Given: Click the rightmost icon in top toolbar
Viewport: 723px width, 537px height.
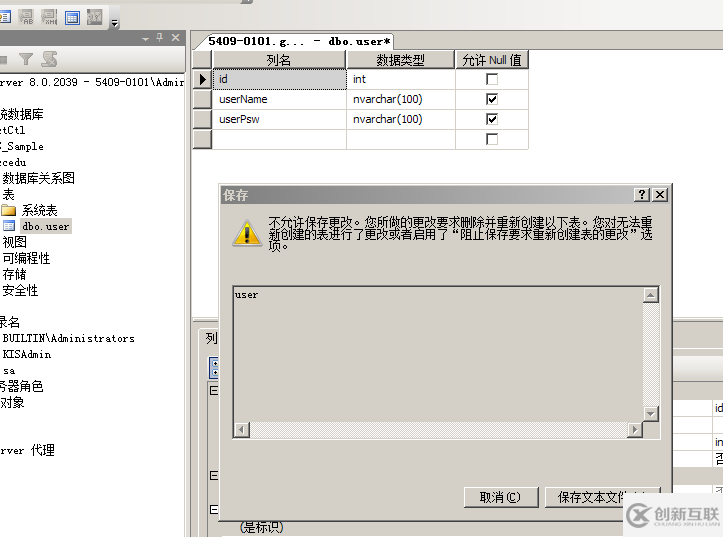Looking at the screenshot, I should click(x=95, y=17).
